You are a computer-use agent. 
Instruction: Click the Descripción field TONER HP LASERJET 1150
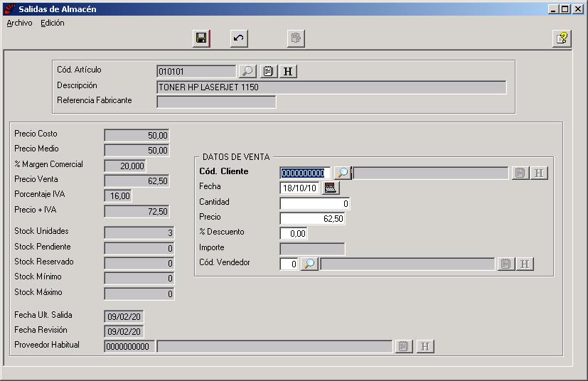point(331,87)
